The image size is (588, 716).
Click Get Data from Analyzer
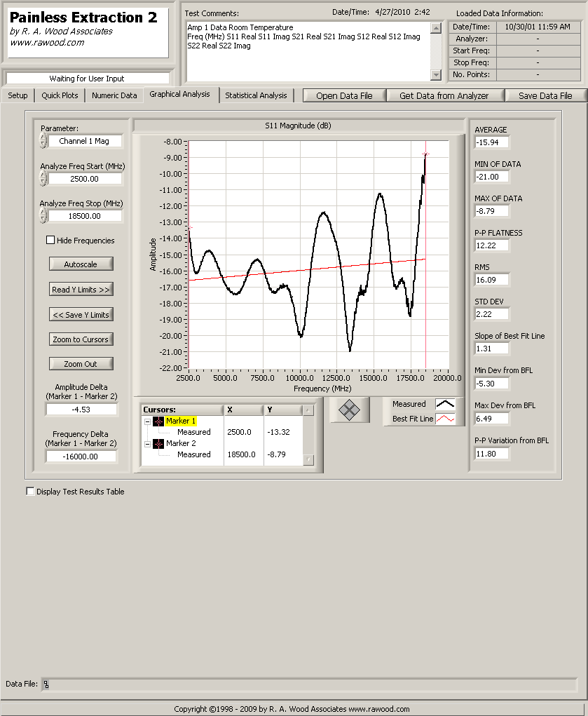click(445, 95)
